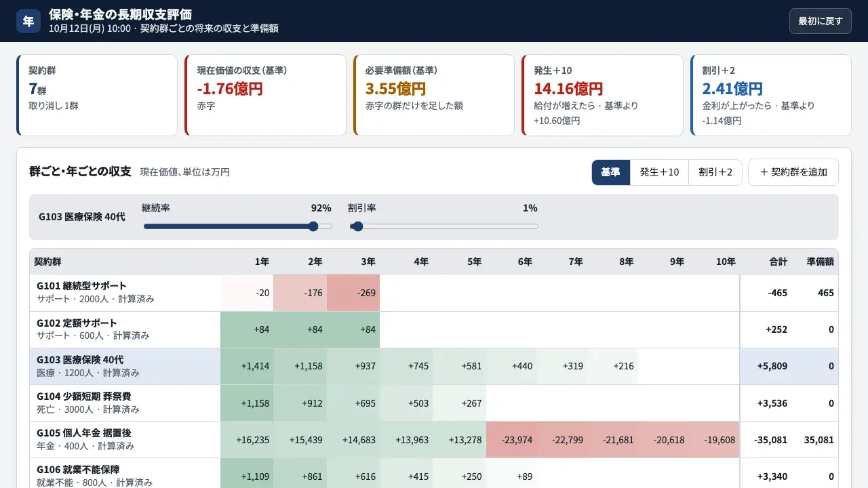The height and width of the screenshot is (488, 868).
Task: Switch to the 発生＋10 scenario tab
Action: pos(659,172)
